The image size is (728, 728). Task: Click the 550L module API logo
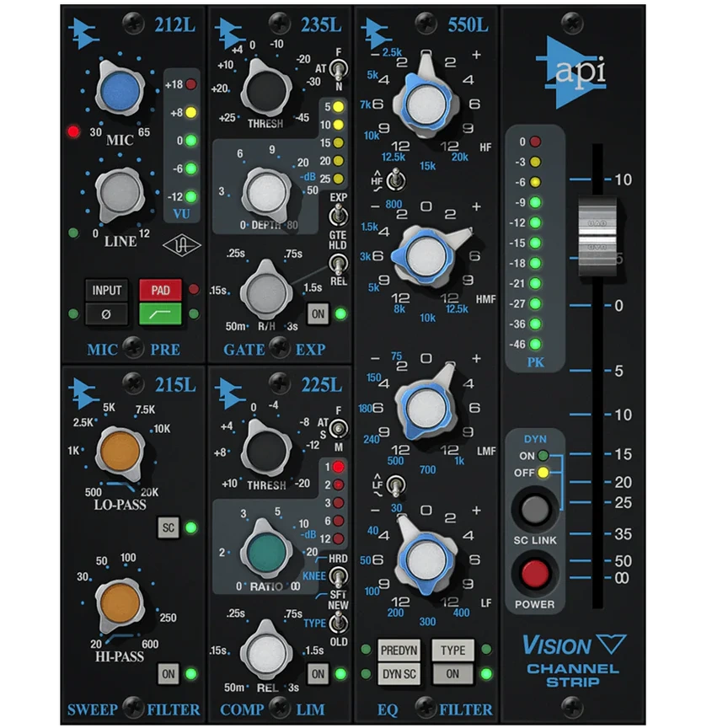(x=377, y=34)
